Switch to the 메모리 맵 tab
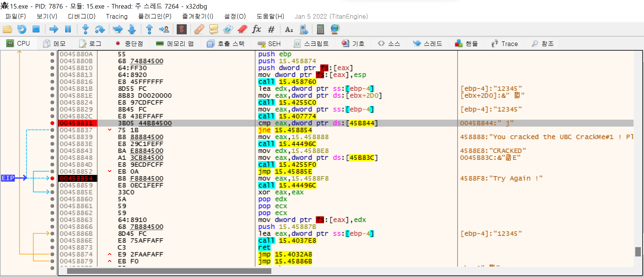644x277 pixels. point(175,44)
